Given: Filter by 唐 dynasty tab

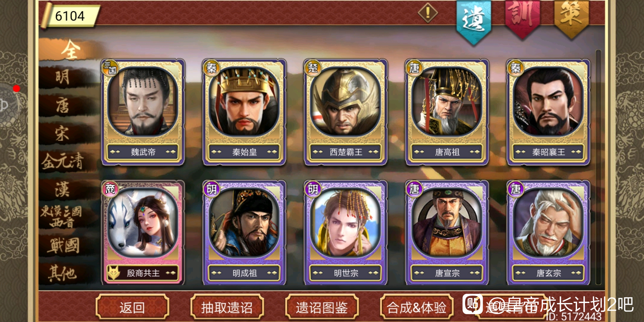Looking at the screenshot, I should pyautogui.click(x=63, y=105).
